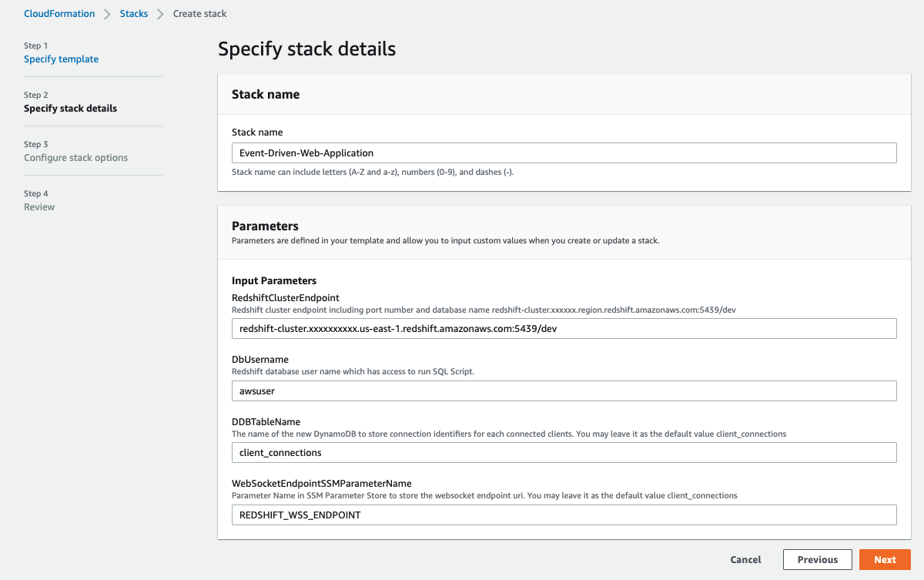Select Specify stack details step

point(70,109)
